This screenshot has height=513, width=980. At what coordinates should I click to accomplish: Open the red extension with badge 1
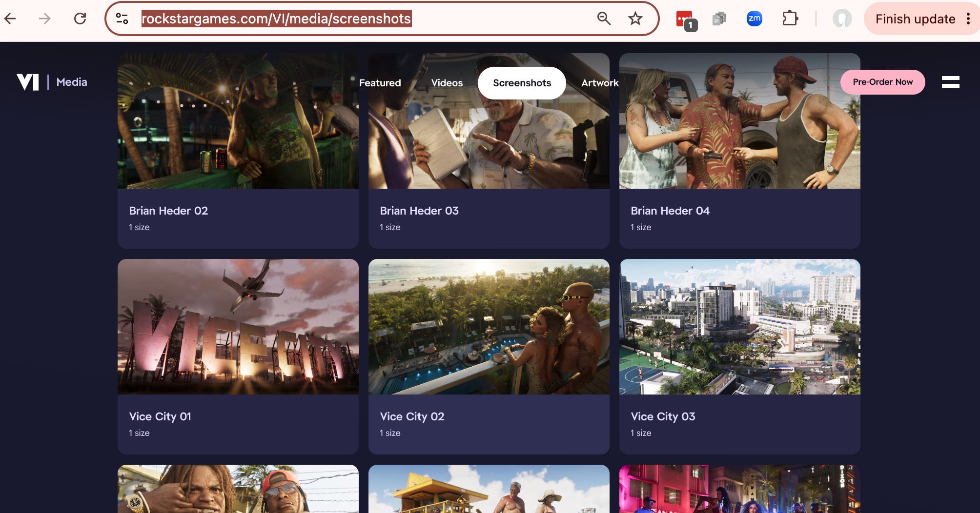click(686, 20)
